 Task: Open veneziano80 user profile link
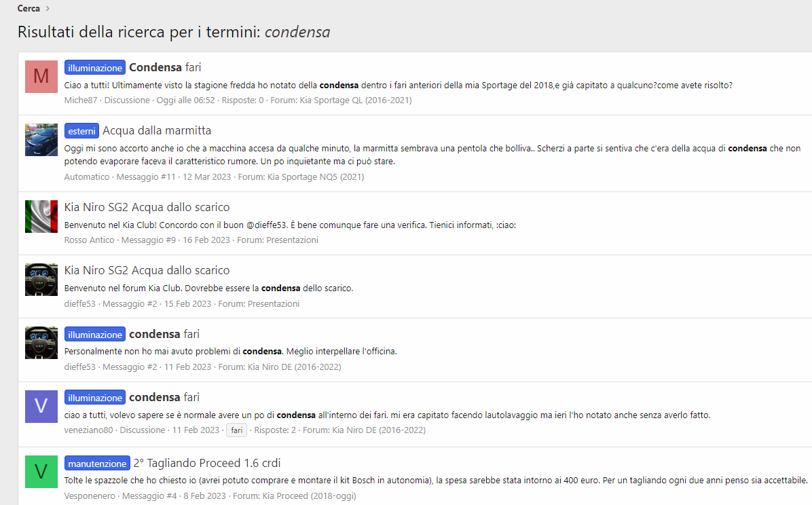coord(88,430)
